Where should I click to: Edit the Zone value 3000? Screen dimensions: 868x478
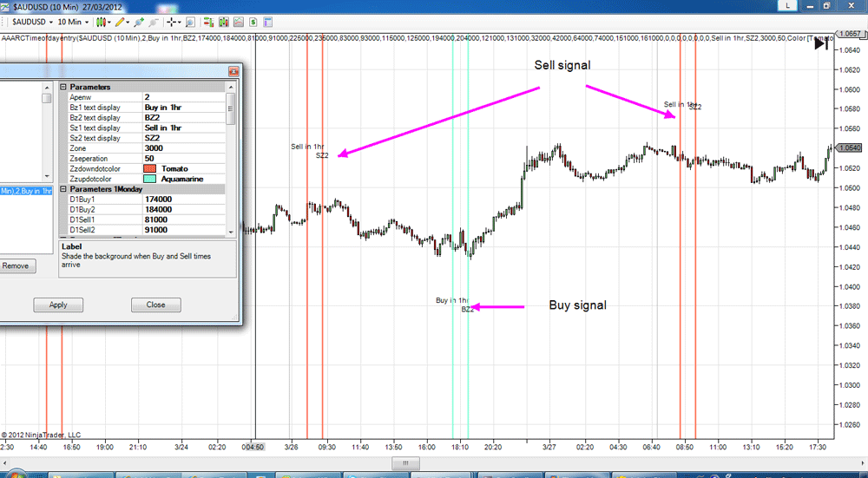[x=184, y=148]
